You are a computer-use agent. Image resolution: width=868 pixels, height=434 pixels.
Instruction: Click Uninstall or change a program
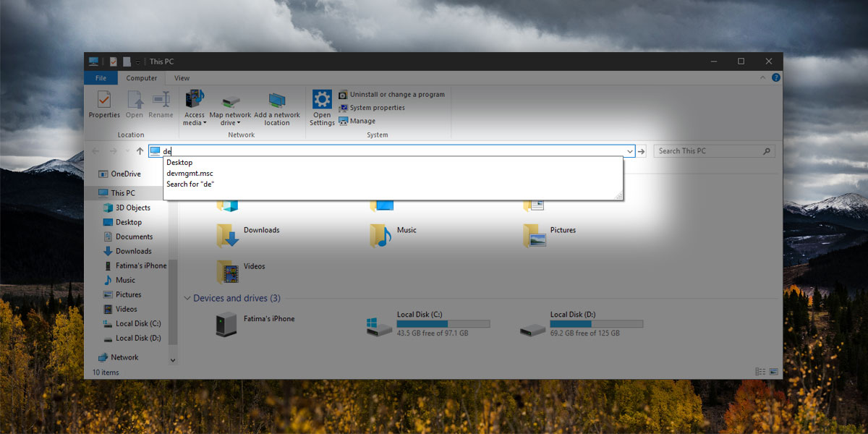(x=397, y=95)
